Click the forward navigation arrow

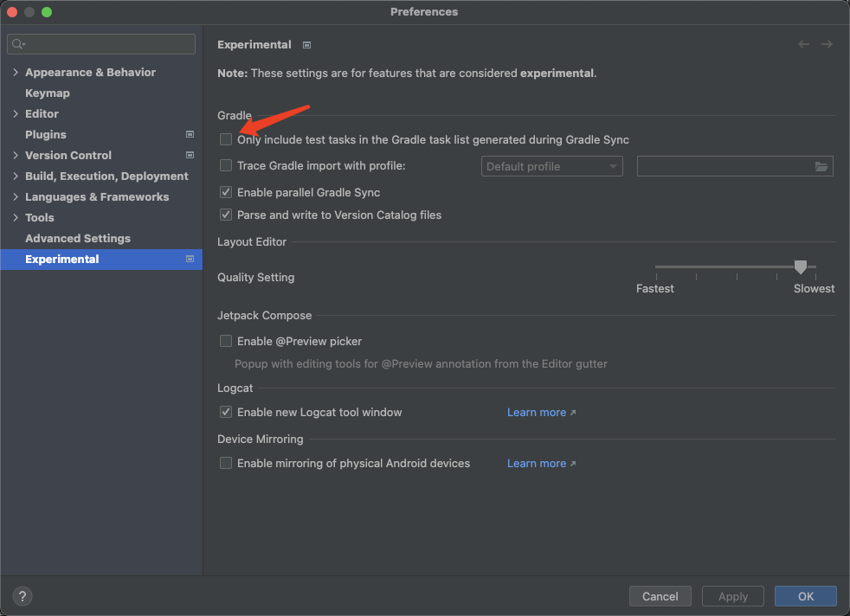pos(827,44)
